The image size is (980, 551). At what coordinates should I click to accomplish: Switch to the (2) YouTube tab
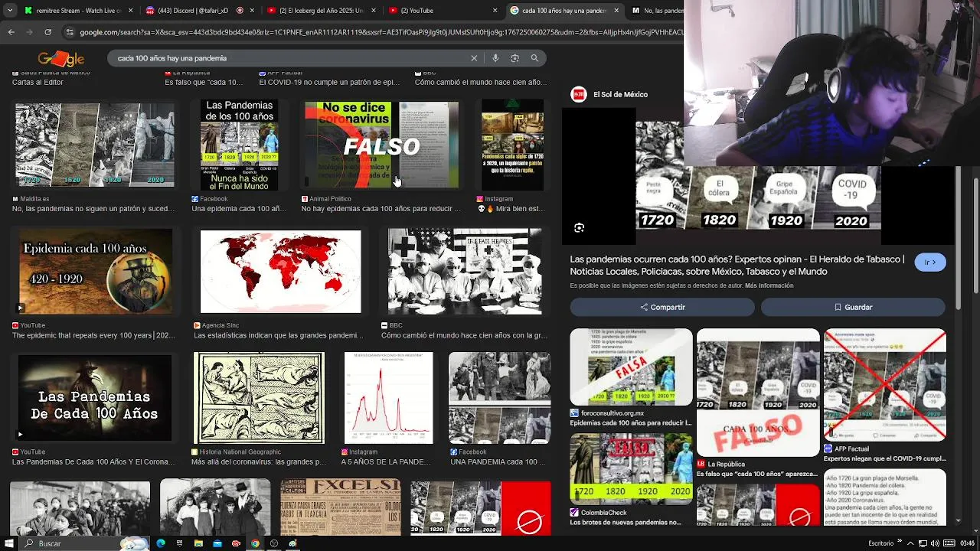pyautogui.click(x=443, y=11)
